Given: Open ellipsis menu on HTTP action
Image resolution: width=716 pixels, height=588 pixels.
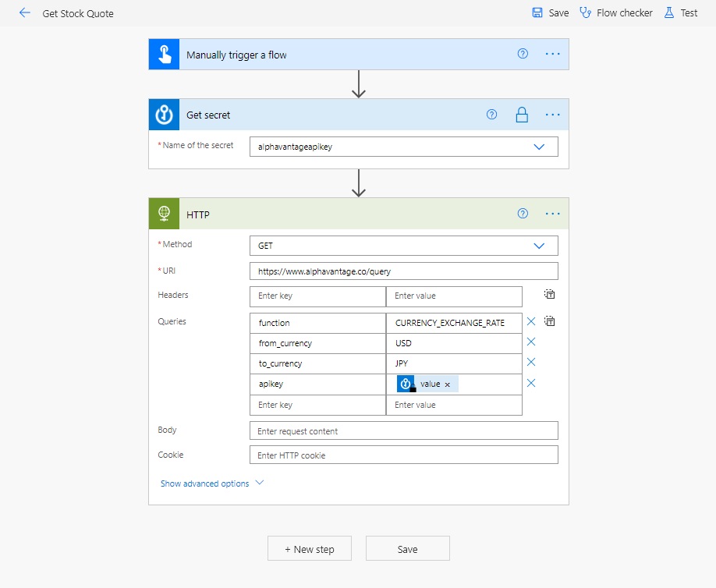Looking at the screenshot, I should 552,214.
